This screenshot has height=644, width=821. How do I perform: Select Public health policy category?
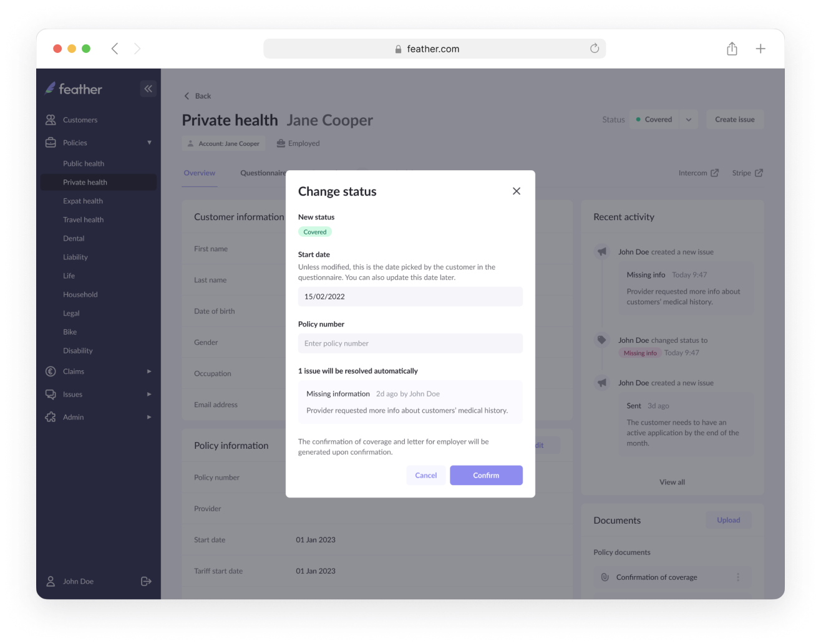84,163
